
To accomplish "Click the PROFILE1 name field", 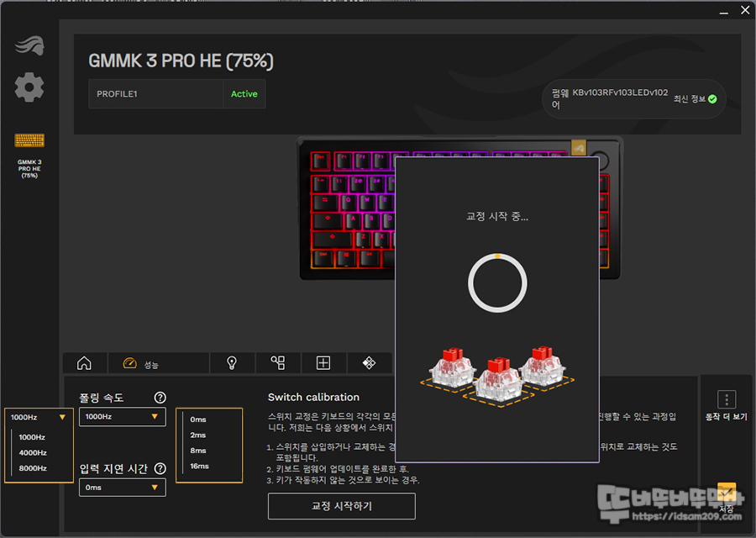I will 155,94.
